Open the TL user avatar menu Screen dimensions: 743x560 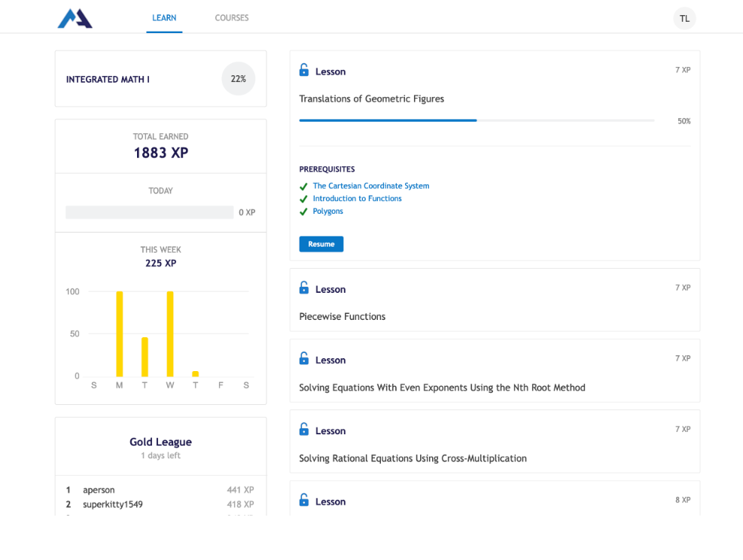pyautogui.click(x=684, y=18)
